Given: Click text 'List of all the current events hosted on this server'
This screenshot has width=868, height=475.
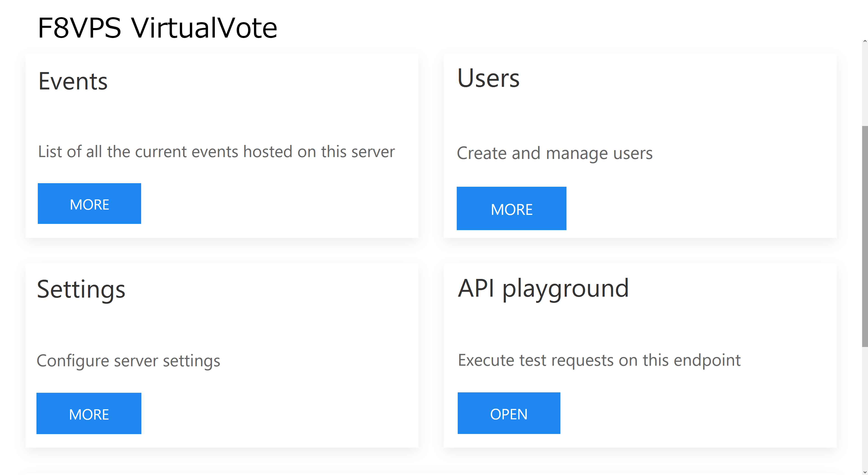Looking at the screenshot, I should pyautogui.click(x=216, y=152).
